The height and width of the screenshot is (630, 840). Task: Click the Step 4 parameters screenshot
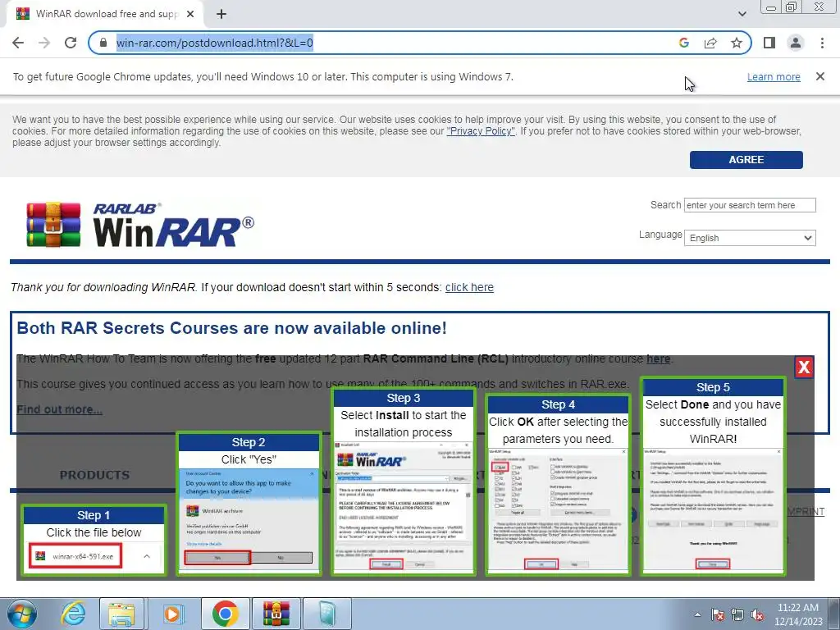click(558, 510)
